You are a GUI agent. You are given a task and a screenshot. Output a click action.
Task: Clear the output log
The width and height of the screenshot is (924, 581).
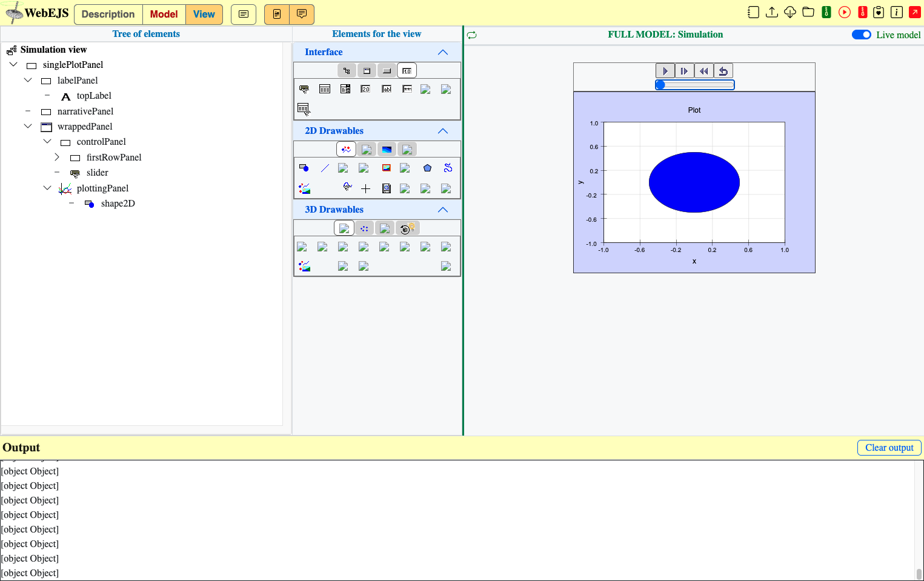click(x=889, y=448)
